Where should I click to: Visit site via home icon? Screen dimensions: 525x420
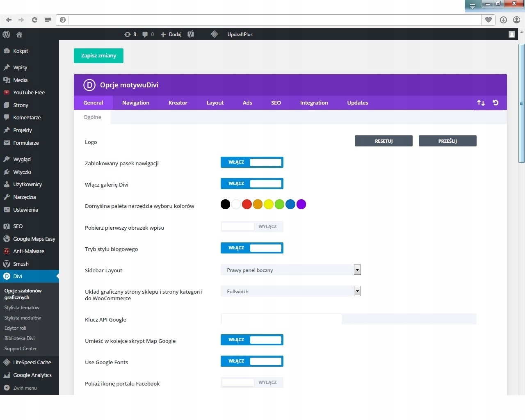coord(19,34)
